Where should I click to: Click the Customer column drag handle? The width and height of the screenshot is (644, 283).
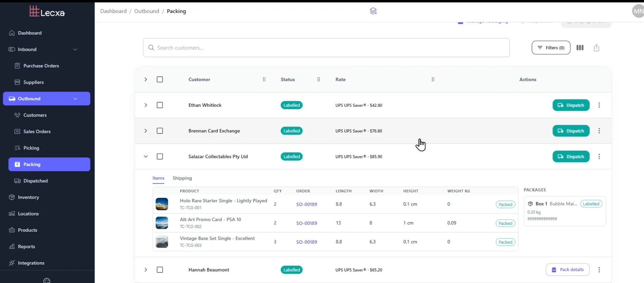264,79
